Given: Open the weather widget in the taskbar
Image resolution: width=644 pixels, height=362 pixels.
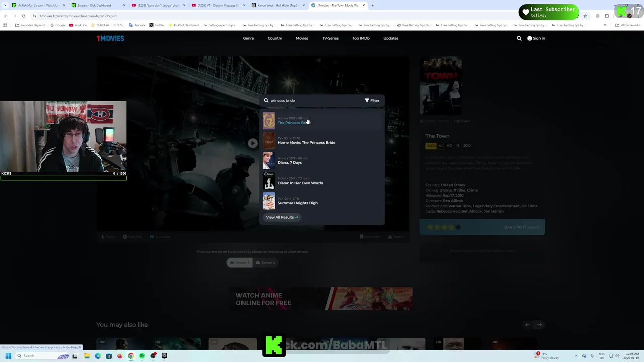Looking at the screenshot, I should point(547,356).
